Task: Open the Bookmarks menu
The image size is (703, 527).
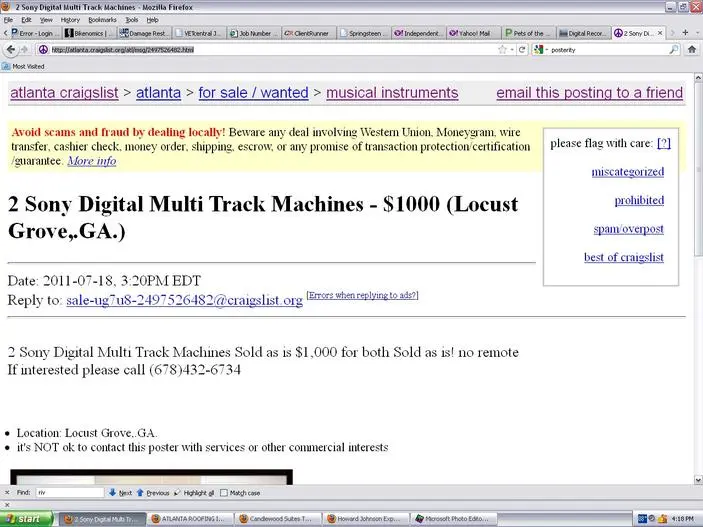Action: [102, 20]
